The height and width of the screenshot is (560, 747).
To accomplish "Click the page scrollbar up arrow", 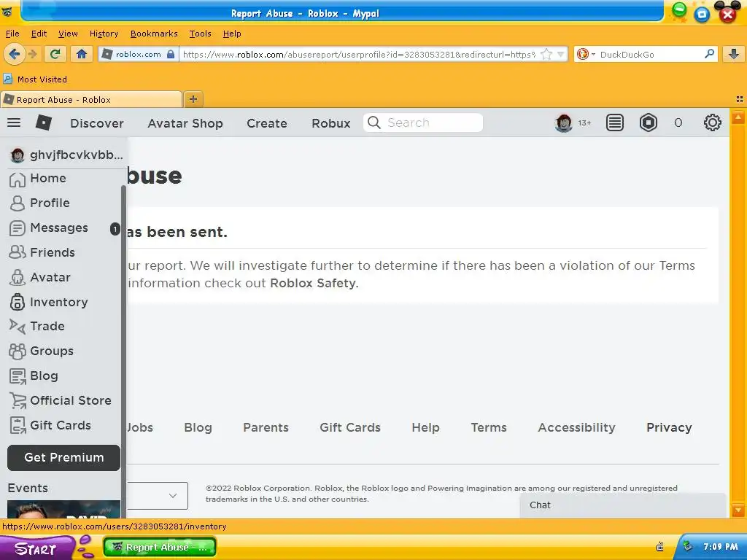I will [x=738, y=117].
